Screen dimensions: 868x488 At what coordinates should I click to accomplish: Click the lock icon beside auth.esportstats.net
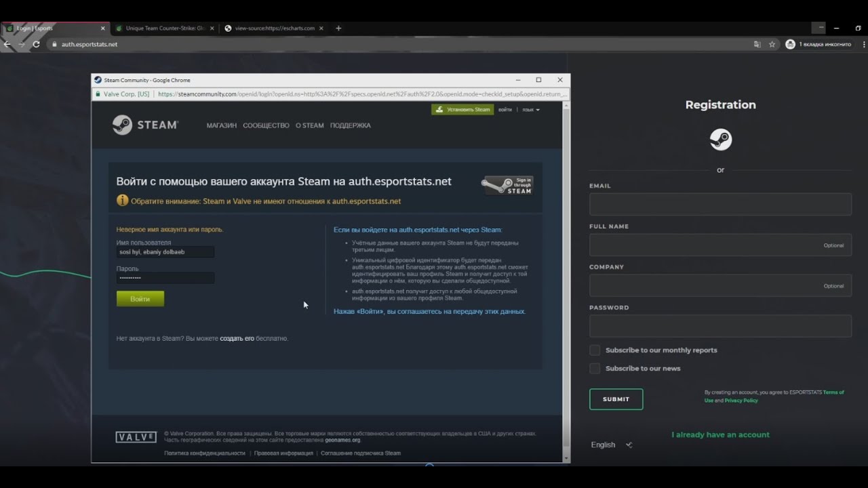click(55, 44)
